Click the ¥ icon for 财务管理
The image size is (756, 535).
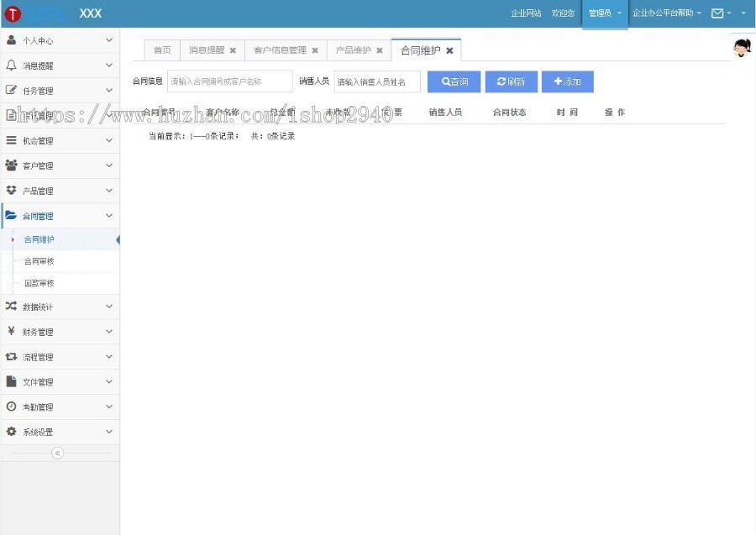point(10,331)
